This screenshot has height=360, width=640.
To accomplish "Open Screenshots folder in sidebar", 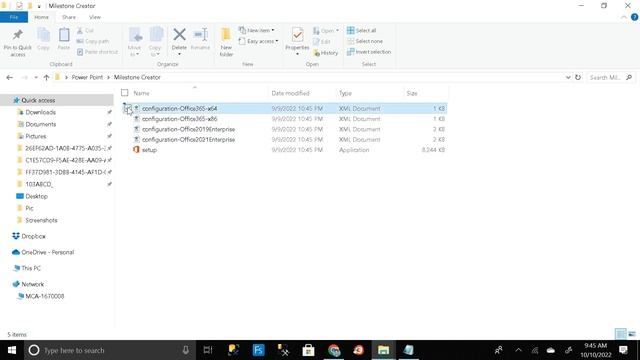I will click(x=41, y=220).
